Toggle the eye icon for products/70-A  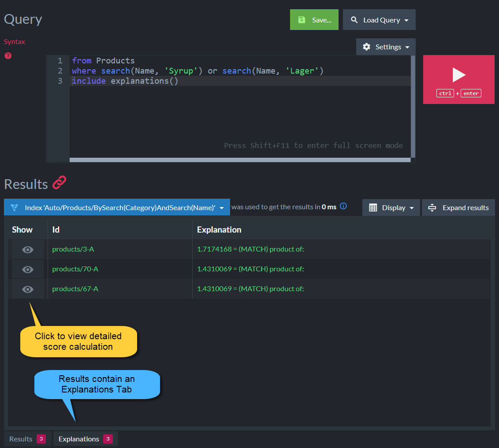tap(28, 270)
